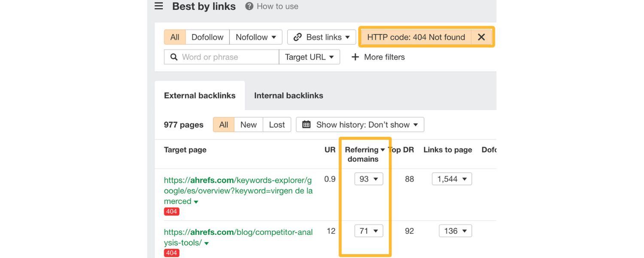
Task: Click the plus icon beside More filters
Action: pyautogui.click(x=355, y=57)
